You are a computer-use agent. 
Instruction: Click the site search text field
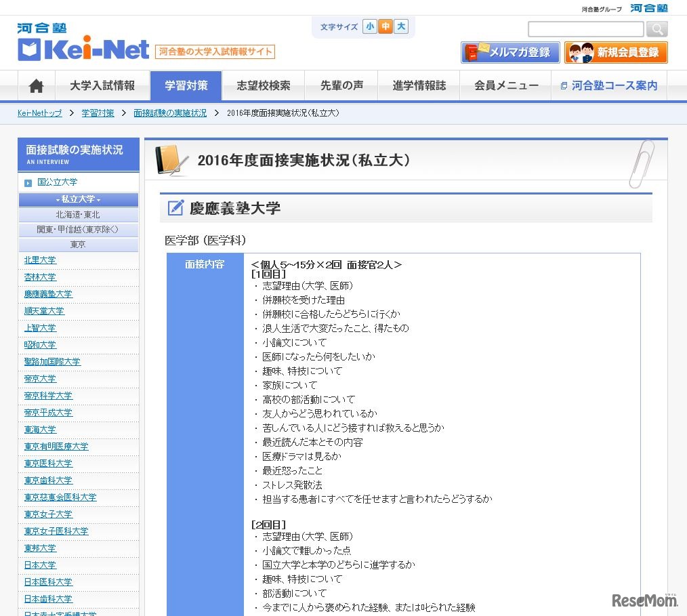(x=585, y=29)
